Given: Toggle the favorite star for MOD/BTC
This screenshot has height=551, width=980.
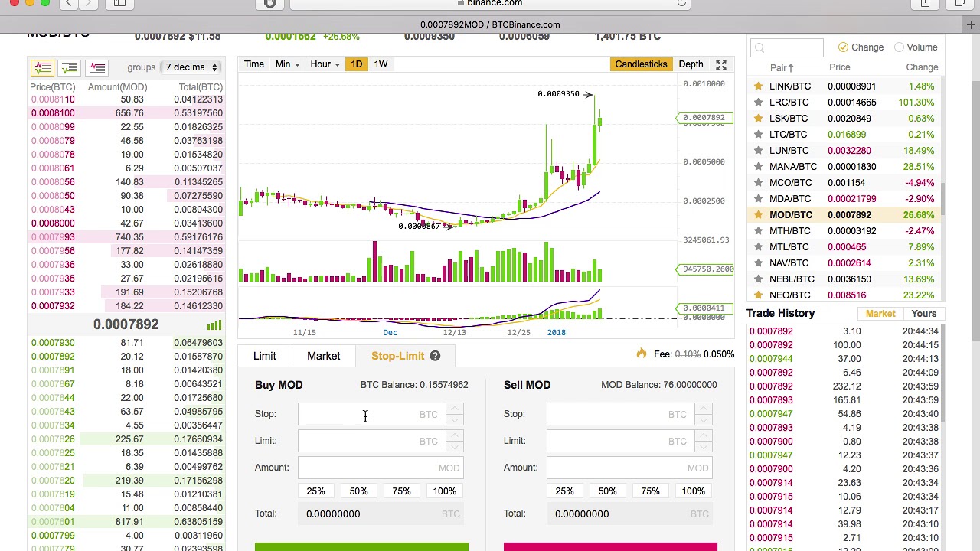Looking at the screenshot, I should [x=758, y=215].
